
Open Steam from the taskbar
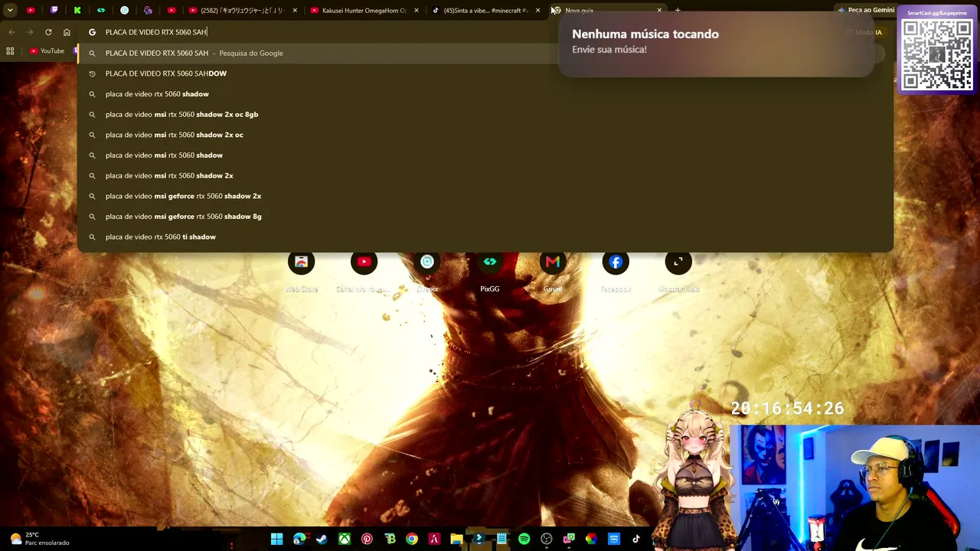click(x=322, y=539)
